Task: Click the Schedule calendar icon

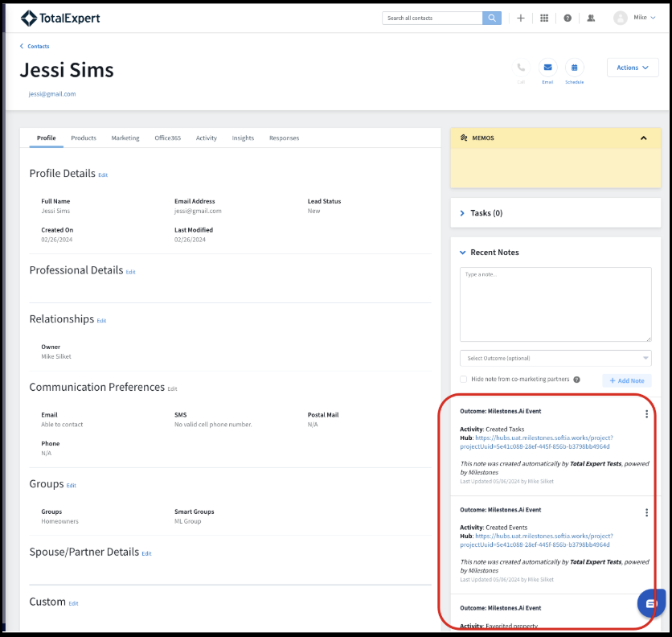Action: [x=574, y=68]
